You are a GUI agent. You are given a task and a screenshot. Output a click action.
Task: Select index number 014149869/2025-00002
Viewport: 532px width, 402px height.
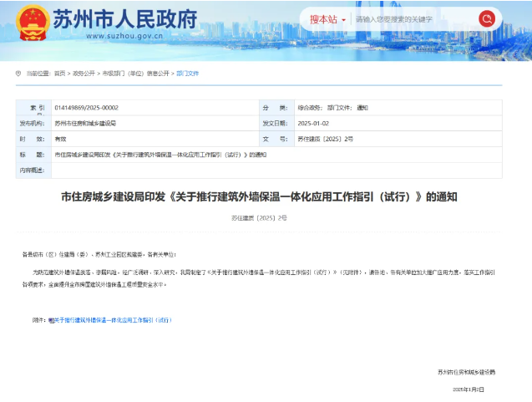(x=87, y=108)
